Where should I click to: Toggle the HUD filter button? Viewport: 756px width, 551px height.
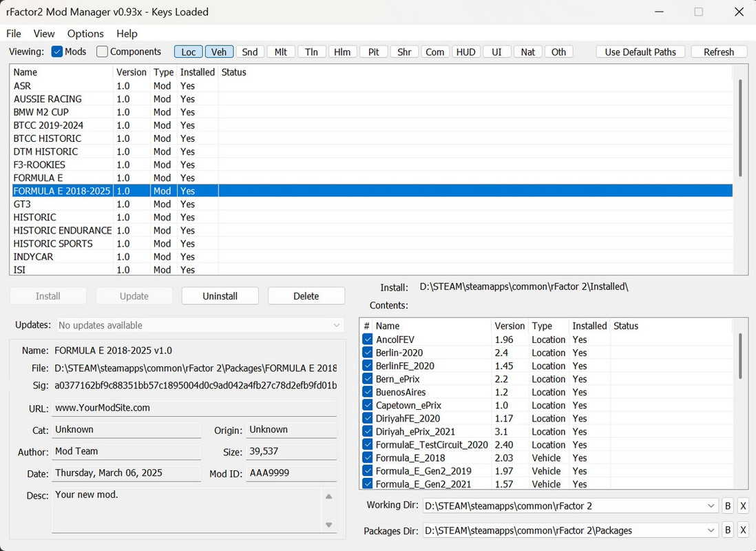coord(465,52)
